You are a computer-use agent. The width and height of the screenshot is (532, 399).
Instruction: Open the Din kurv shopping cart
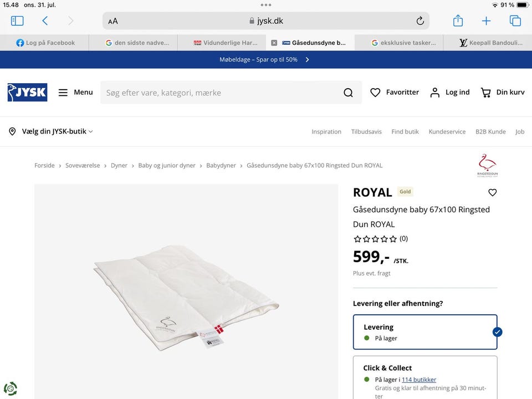click(x=502, y=93)
